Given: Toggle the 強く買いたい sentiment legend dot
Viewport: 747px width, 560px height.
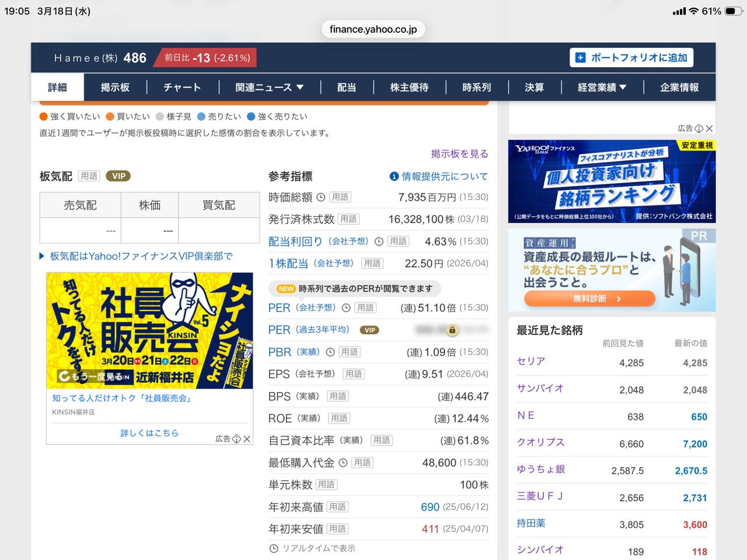Looking at the screenshot, I should [x=43, y=116].
